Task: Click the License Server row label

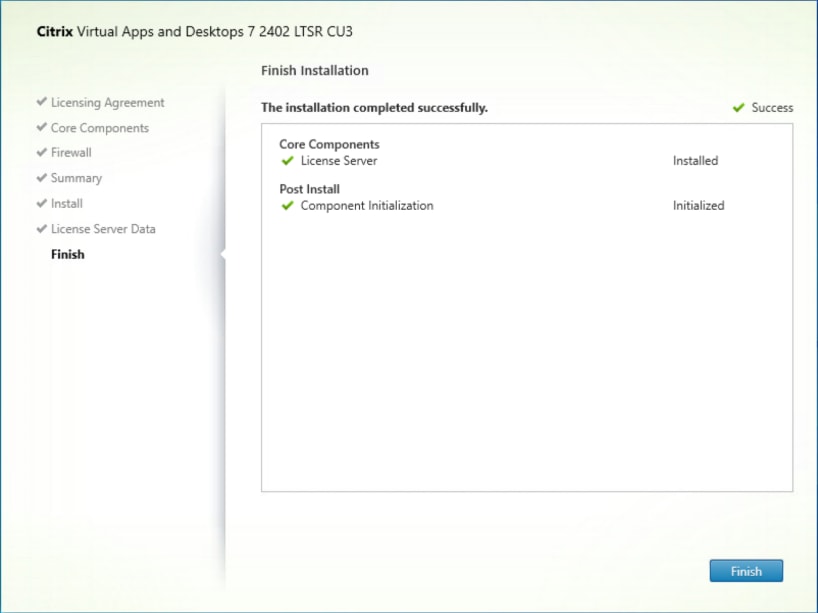Action: [x=339, y=161]
